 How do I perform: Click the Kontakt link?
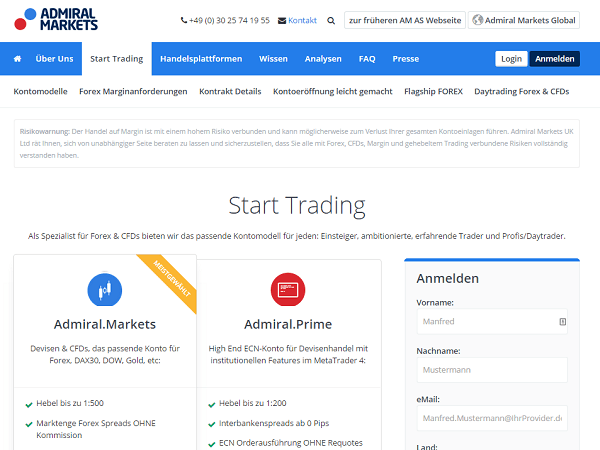pos(302,21)
